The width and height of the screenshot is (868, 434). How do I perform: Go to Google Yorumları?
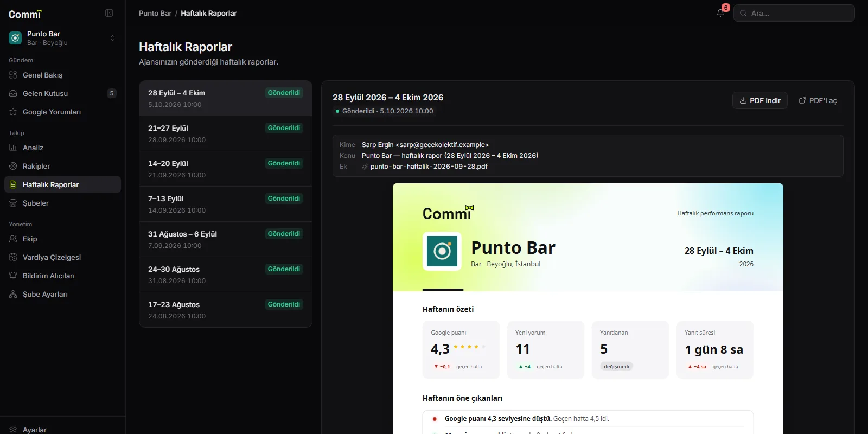(x=63, y=112)
